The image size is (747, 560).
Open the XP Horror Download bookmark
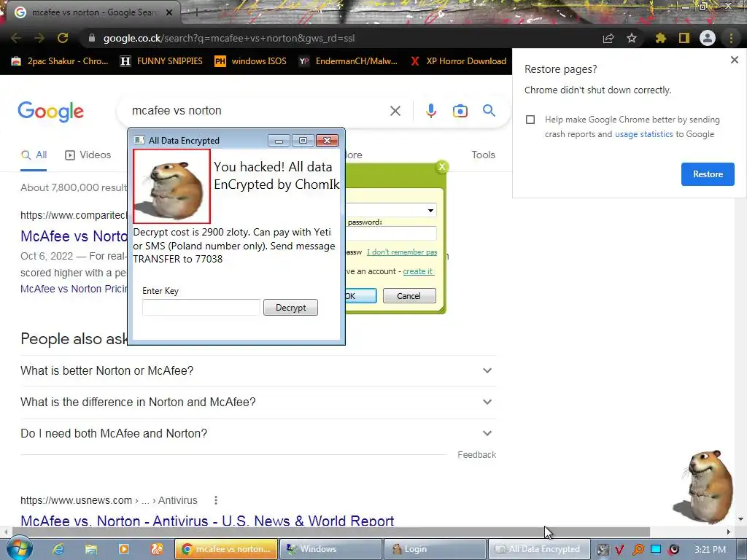458,61
